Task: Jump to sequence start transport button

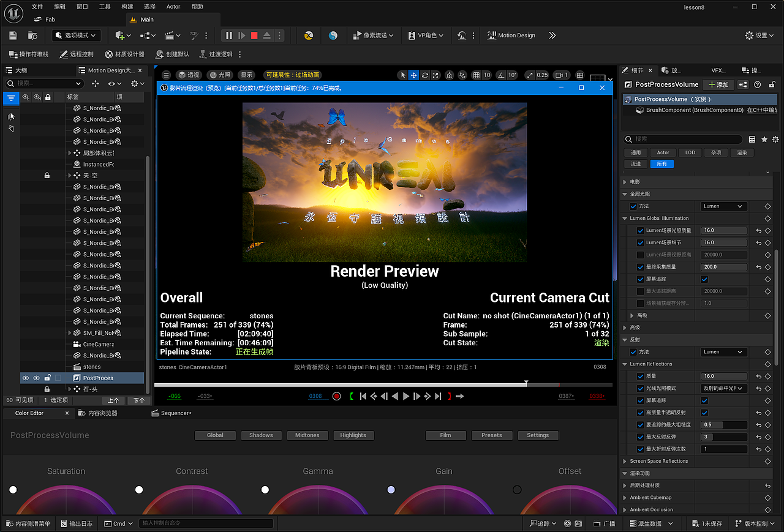Action: pyautogui.click(x=363, y=396)
